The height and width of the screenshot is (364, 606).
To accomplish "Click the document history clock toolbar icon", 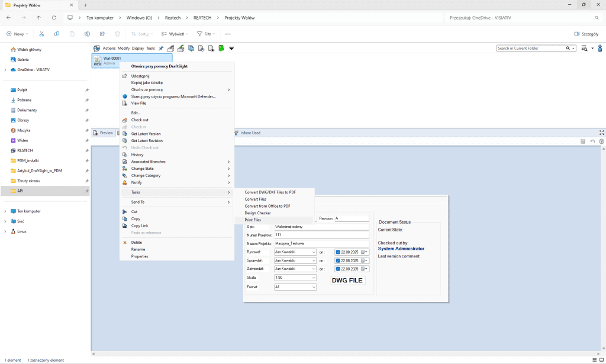I will click(x=201, y=49).
